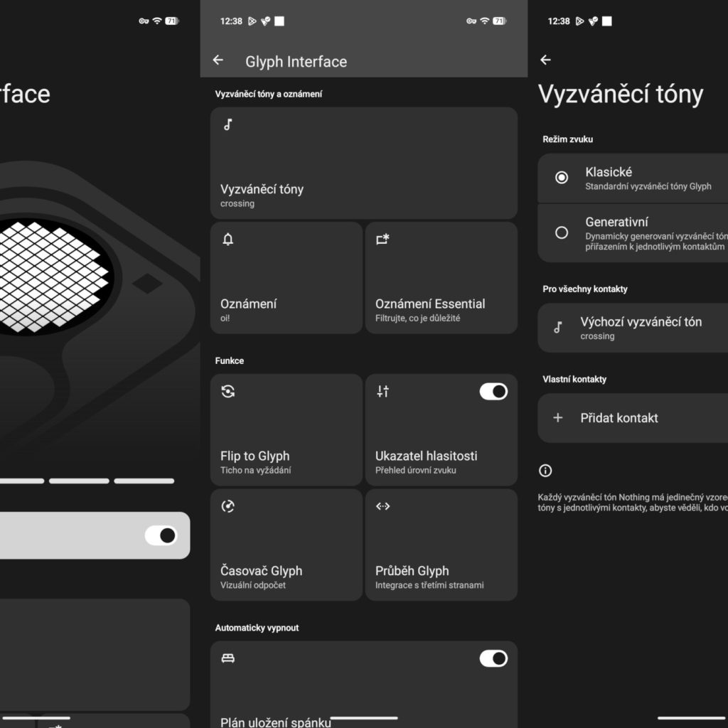Toggle the Ukazatel hlasitosti switch
Image resolution: width=728 pixels, height=728 pixels.
click(x=493, y=392)
